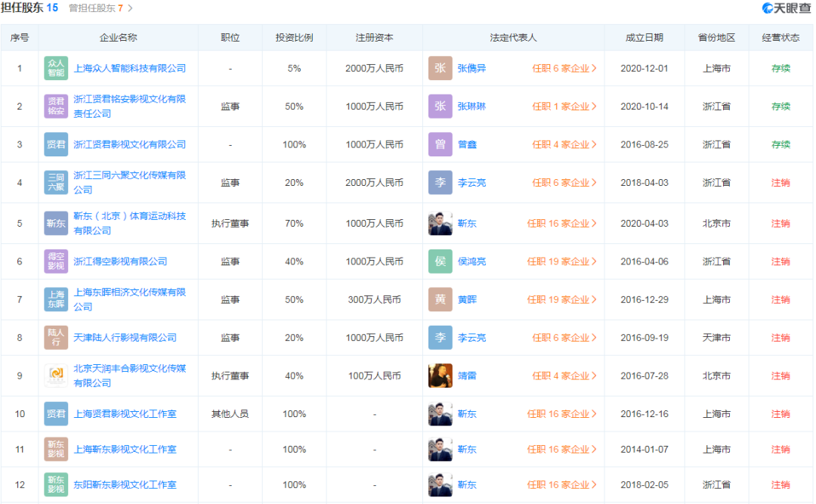Click 侯鸿亮's avatar icon
The width and height of the screenshot is (816, 504).
[440, 261]
